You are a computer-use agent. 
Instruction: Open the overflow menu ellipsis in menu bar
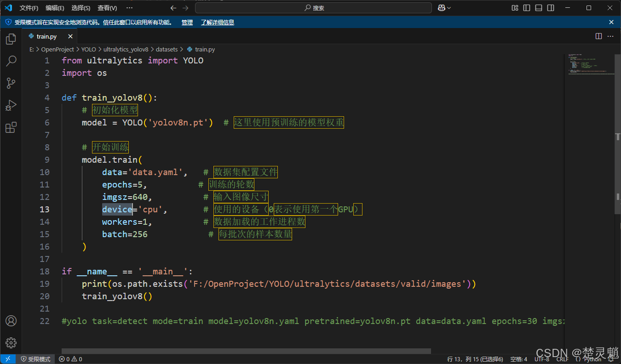point(129,8)
